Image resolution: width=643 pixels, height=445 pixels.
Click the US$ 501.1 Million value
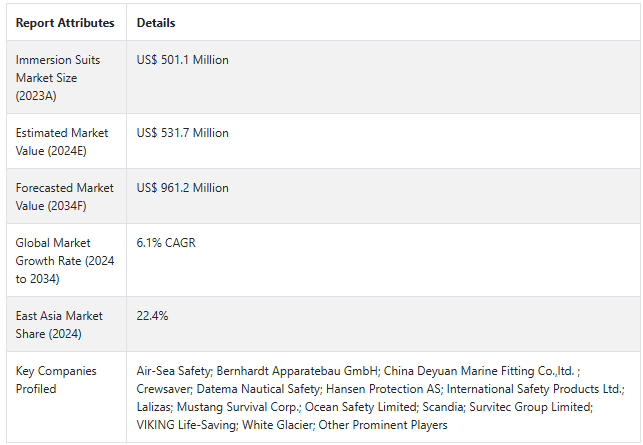[183, 60]
